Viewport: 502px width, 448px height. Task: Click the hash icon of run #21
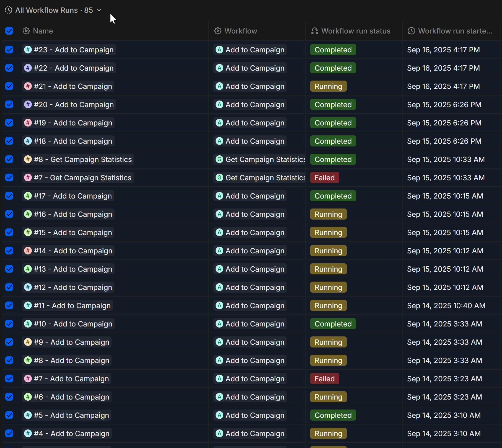pyautogui.click(x=28, y=86)
